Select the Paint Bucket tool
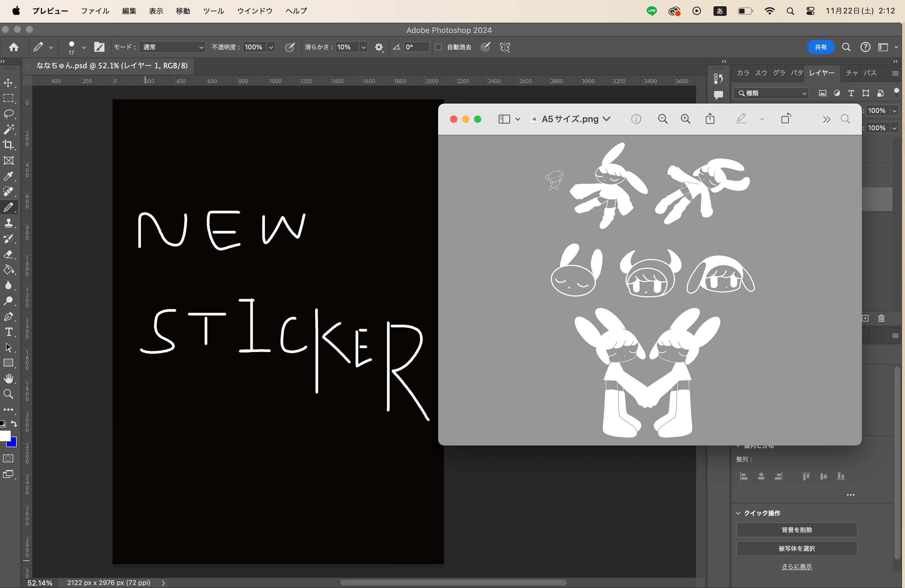The width and height of the screenshot is (905, 588). coord(8,270)
